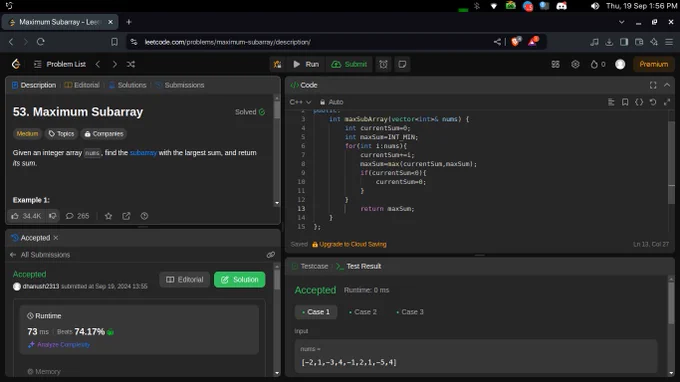
Task: Toggle the thumbs down dislike button
Action: pyautogui.click(x=52, y=216)
